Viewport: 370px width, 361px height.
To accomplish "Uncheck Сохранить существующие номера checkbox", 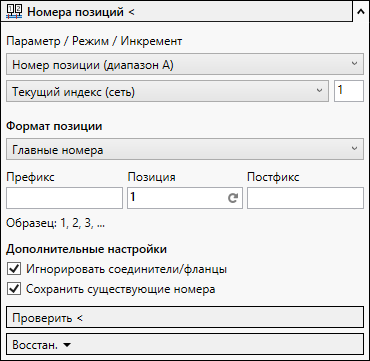I will [14, 289].
